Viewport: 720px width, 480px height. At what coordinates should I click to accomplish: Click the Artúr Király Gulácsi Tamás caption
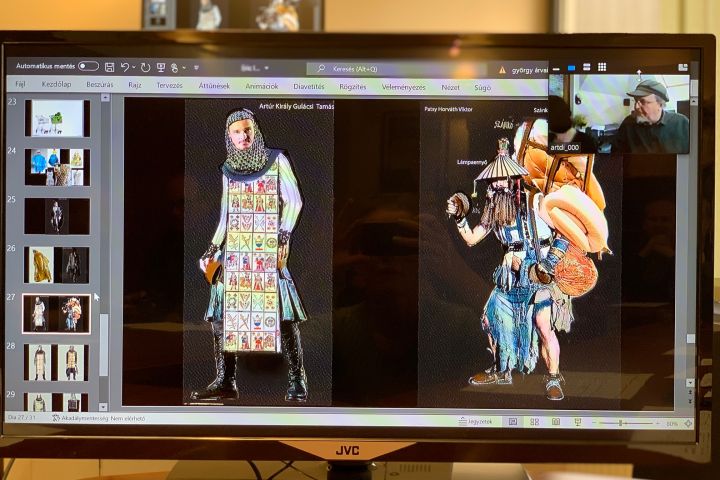click(297, 106)
